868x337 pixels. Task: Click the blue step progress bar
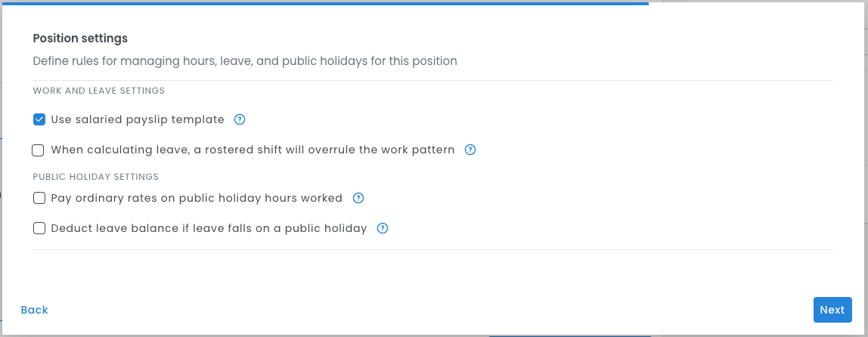click(325, 3)
